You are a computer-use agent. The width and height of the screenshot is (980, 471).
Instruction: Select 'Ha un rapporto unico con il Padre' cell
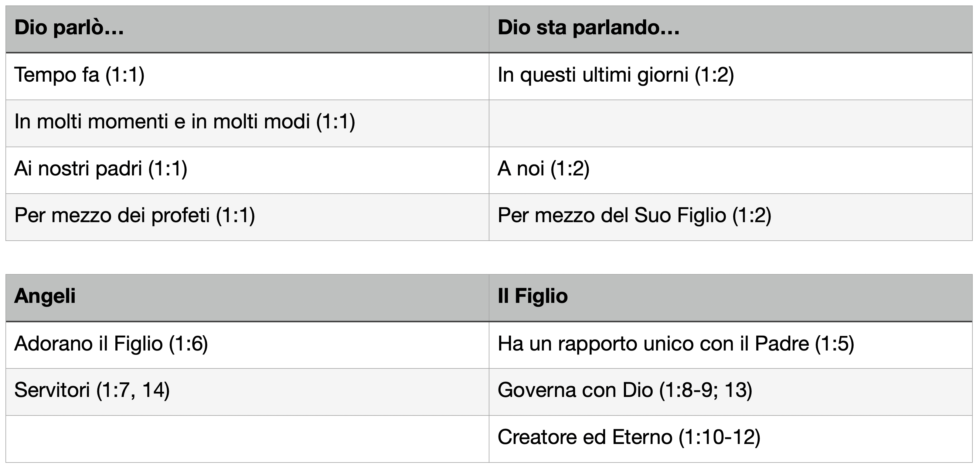click(730, 345)
